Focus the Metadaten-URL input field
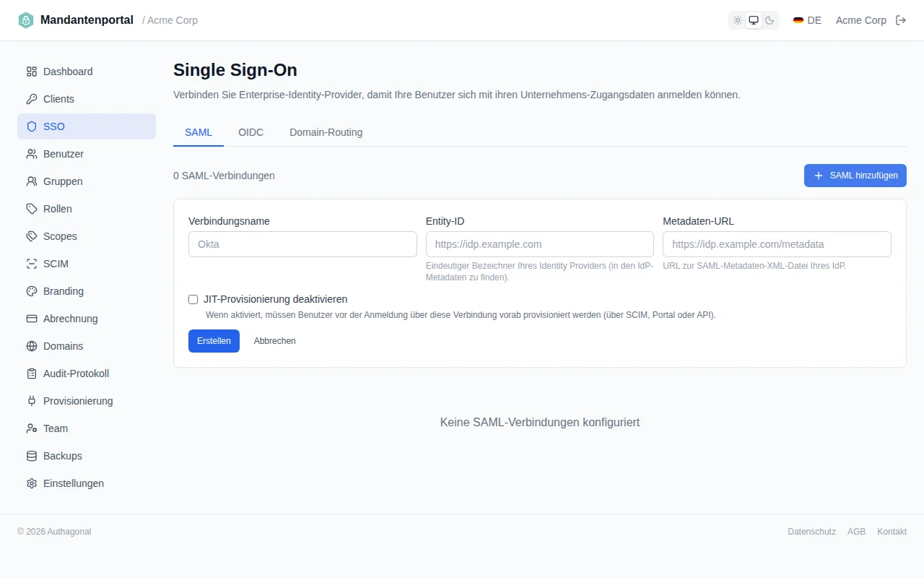Image resolution: width=924 pixels, height=578 pixels. [x=777, y=244]
